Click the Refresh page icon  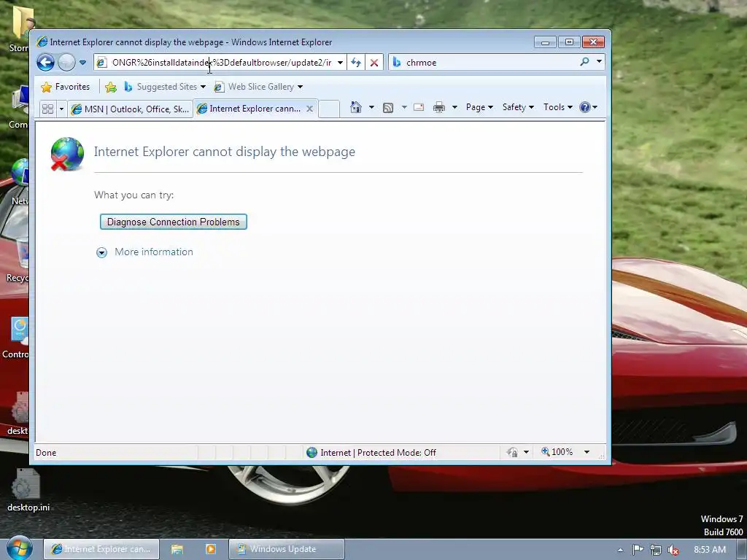[356, 63]
